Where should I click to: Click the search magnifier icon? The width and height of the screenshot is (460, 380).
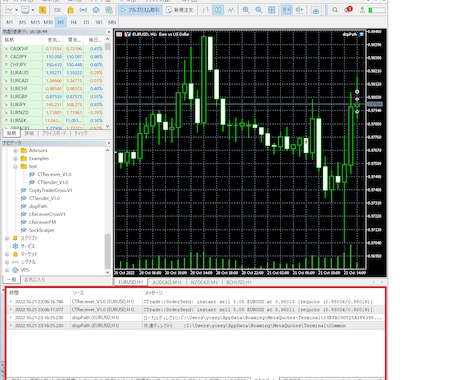pos(335,10)
